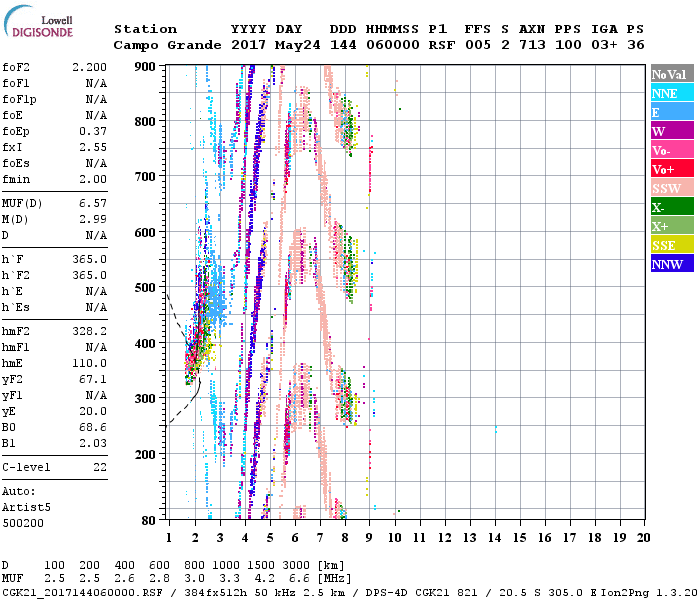The image size is (700, 600).
Task: Click the pink SSW legend swatch
Action: 669,188
